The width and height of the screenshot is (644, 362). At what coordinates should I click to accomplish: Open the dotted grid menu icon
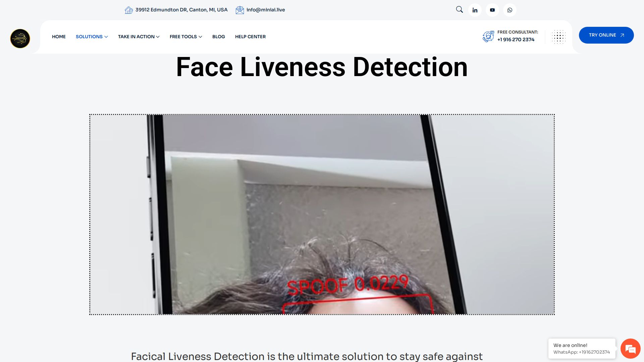pos(558,37)
